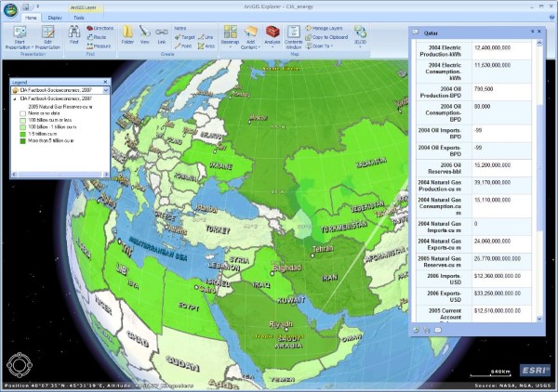Click the Baghdad city marker on map
The image size is (558, 392).
click(x=272, y=273)
